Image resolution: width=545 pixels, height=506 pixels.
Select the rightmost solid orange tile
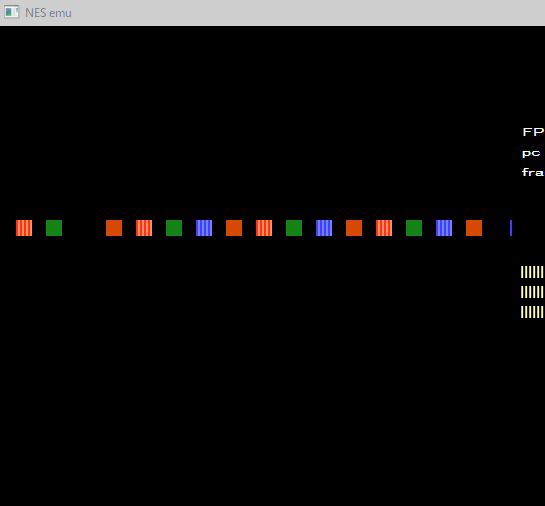pos(474,228)
